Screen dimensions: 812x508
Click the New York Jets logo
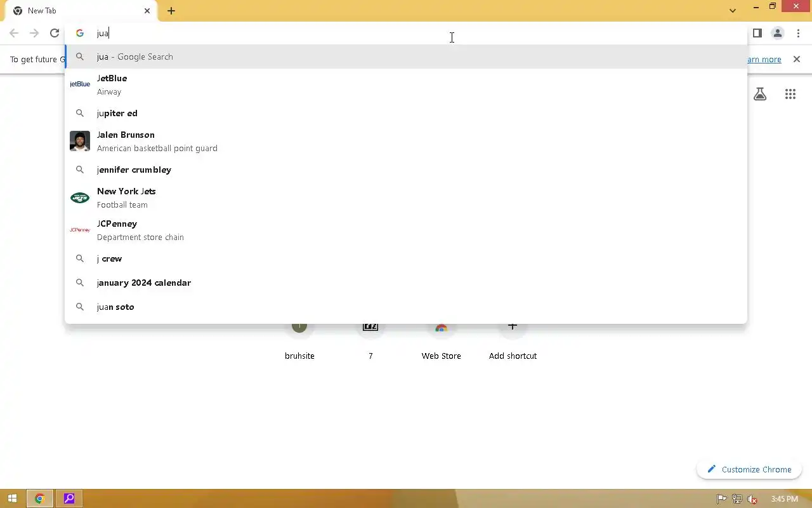pos(80,197)
